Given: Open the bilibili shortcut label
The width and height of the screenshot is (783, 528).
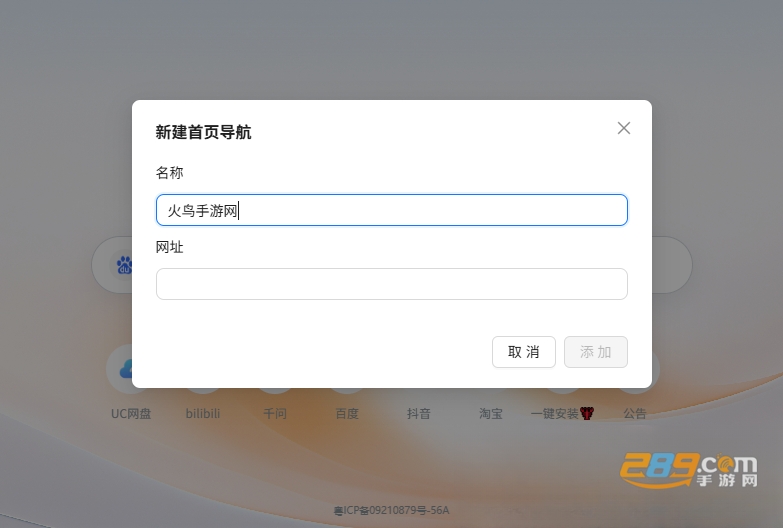Looking at the screenshot, I should pos(203,414).
